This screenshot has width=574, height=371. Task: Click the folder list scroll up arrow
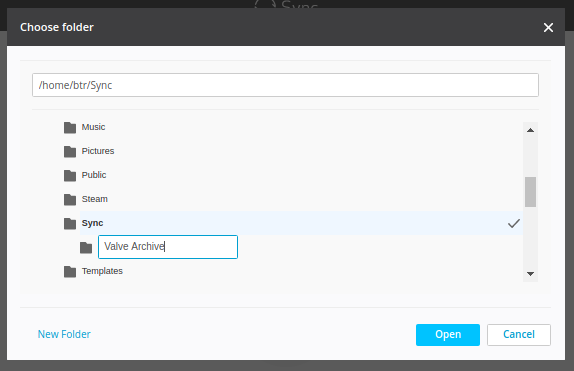pyautogui.click(x=530, y=130)
